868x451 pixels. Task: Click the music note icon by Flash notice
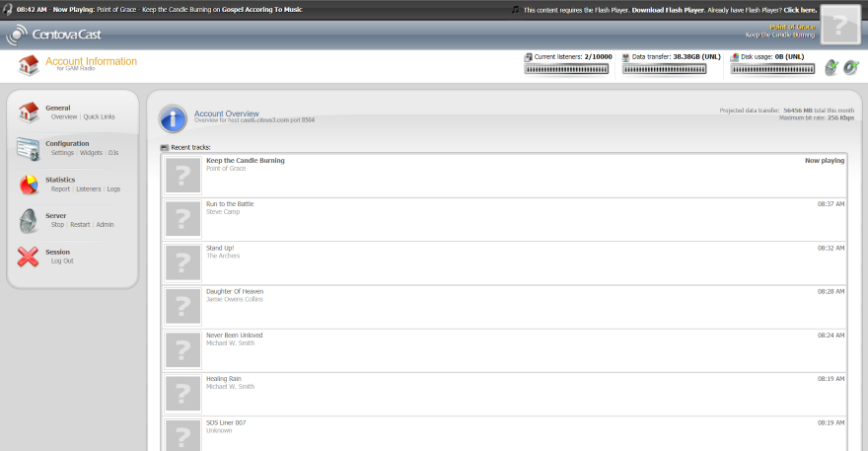pos(515,10)
